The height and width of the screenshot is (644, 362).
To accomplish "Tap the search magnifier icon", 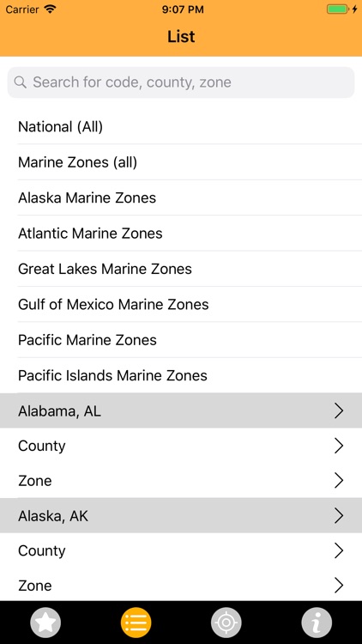I will [20, 82].
